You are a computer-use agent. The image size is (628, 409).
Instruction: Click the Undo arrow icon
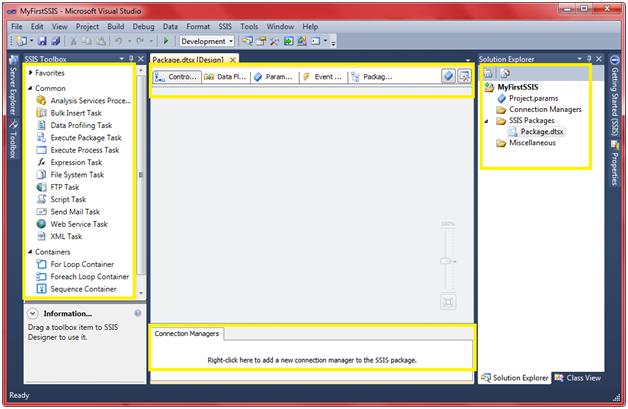coord(119,41)
